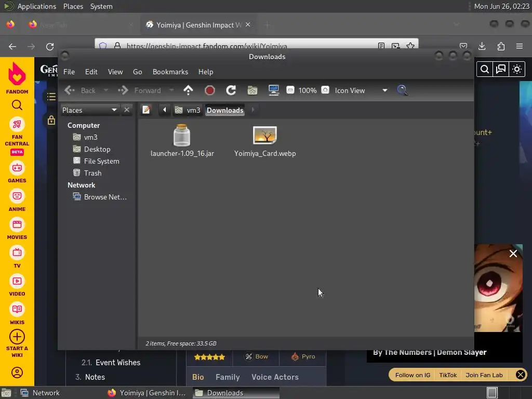Jump to Event Wishes contents link
The image size is (532, 399).
(118, 362)
